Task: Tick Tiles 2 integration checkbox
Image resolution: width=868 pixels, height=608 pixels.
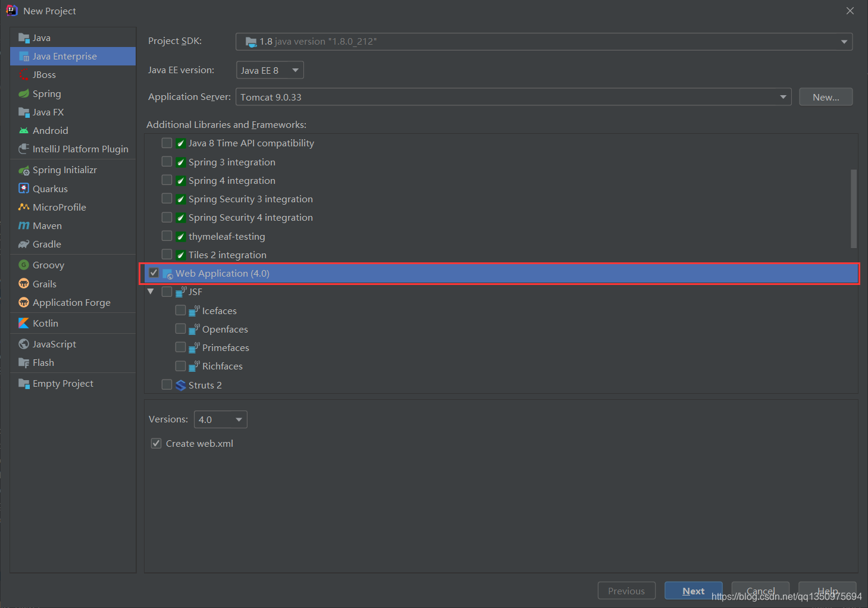Action: pyautogui.click(x=167, y=255)
